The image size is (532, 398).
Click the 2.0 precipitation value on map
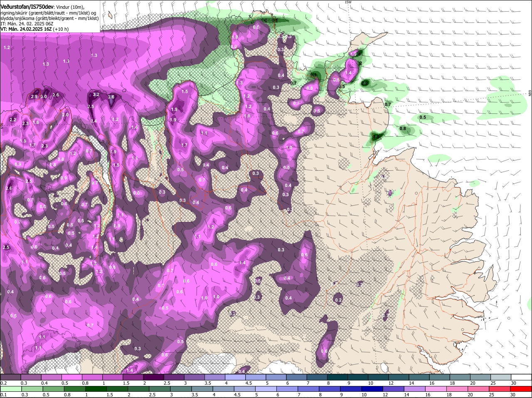(x=65, y=115)
